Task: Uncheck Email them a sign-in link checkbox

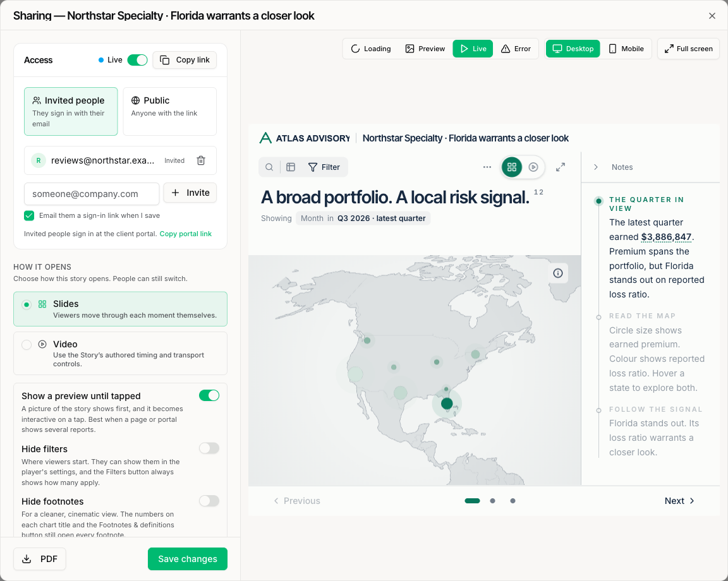Action: tap(29, 215)
